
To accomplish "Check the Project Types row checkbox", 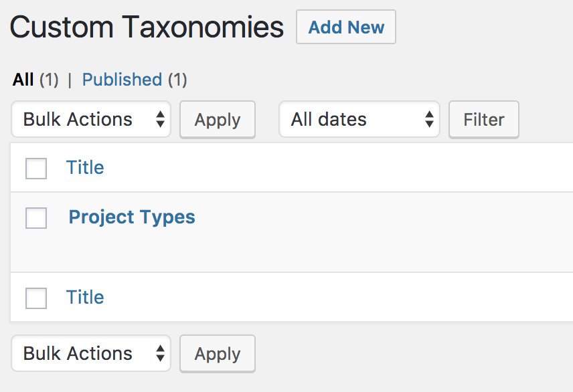I will coord(36,218).
